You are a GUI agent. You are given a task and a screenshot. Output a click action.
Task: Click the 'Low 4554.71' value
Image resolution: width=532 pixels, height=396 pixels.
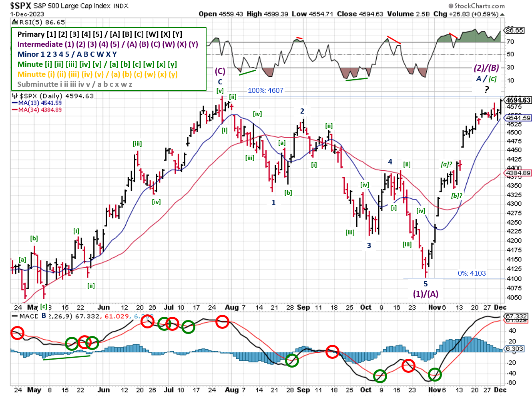tap(312, 14)
